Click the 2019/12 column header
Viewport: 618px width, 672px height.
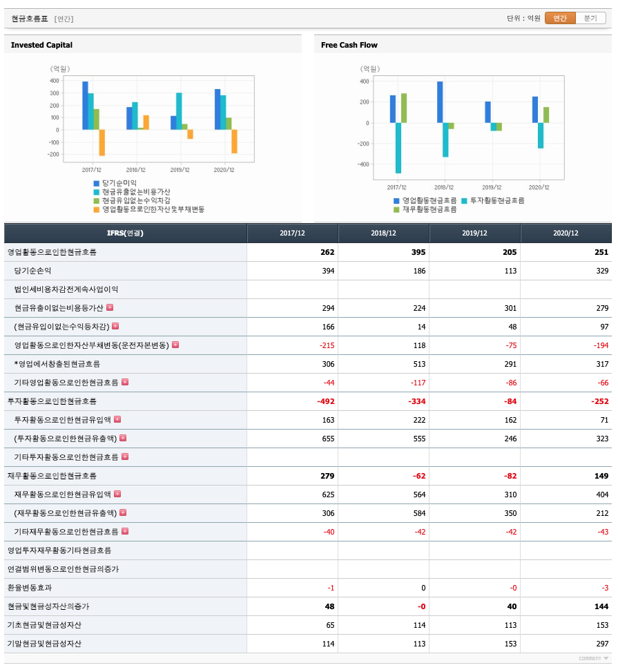(474, 233)
